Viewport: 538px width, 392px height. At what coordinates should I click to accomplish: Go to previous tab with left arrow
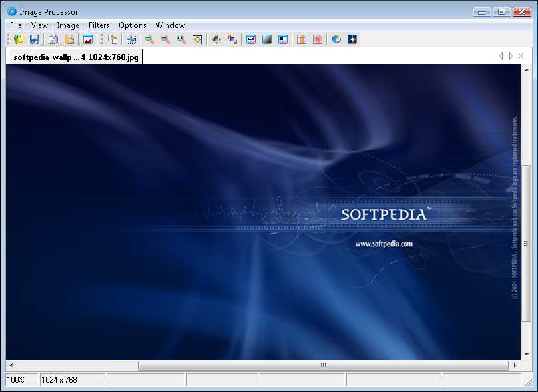[501, 56]
